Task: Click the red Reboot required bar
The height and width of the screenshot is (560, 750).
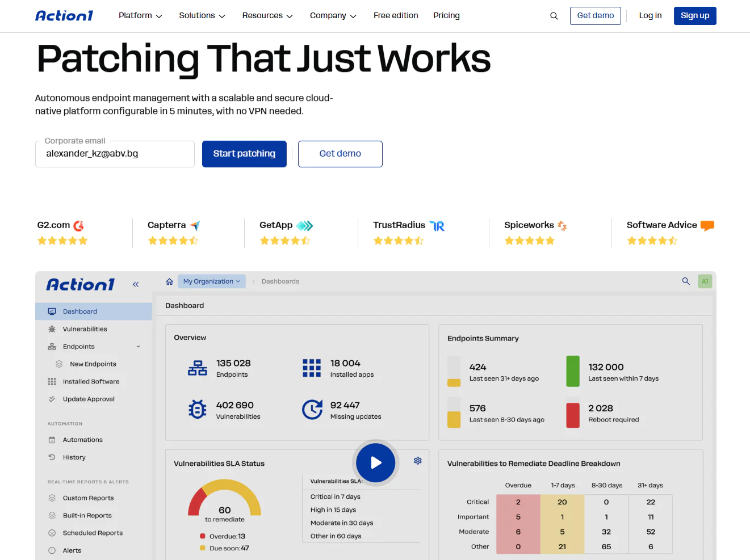Action: coord(573,415)
